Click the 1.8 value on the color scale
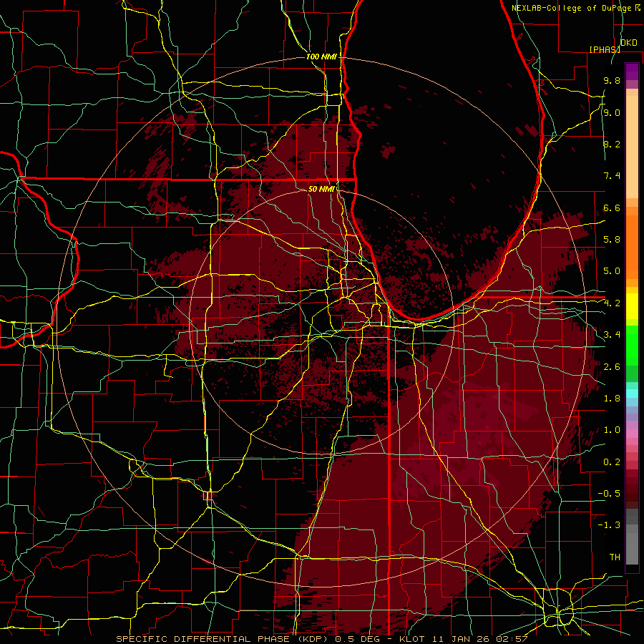Screen dimensions: 644x644 point(612,399)
